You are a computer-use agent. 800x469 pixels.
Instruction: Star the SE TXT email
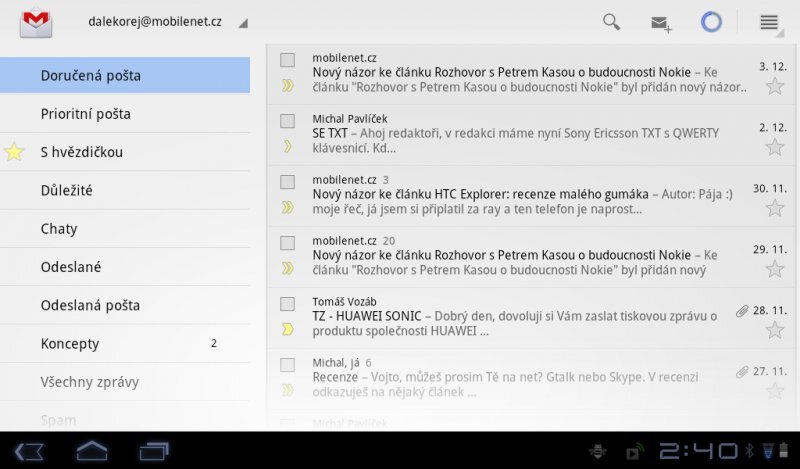[x=774, y=147]
